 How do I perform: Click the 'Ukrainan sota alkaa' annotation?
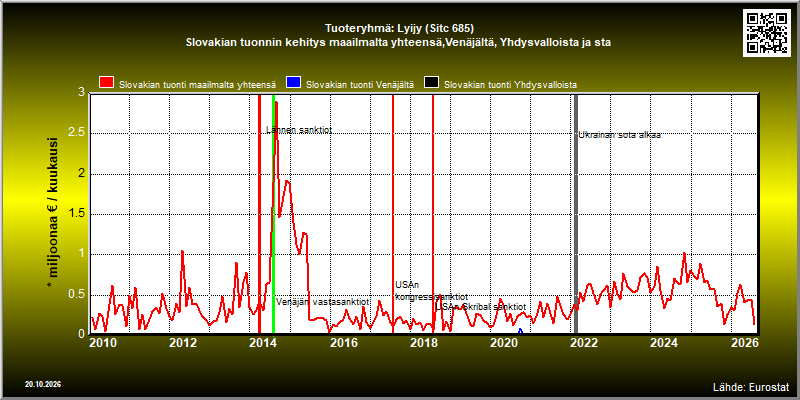point(619,135)
